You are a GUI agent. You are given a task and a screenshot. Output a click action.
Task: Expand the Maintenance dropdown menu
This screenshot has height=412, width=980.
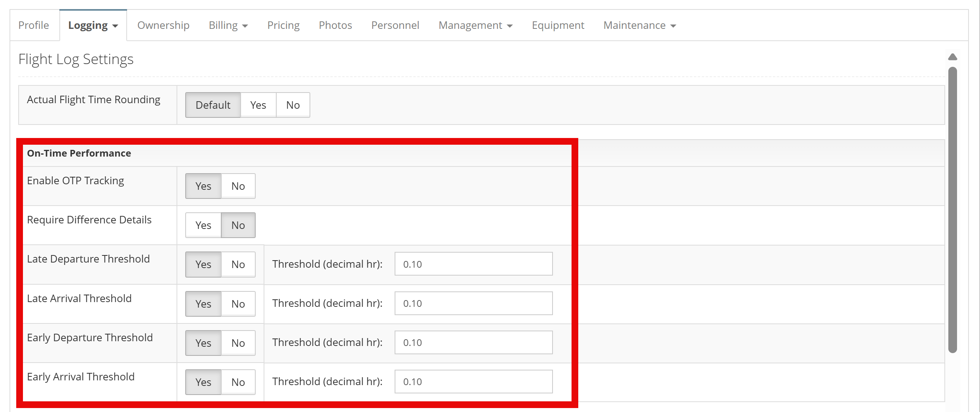coord(639,26)
